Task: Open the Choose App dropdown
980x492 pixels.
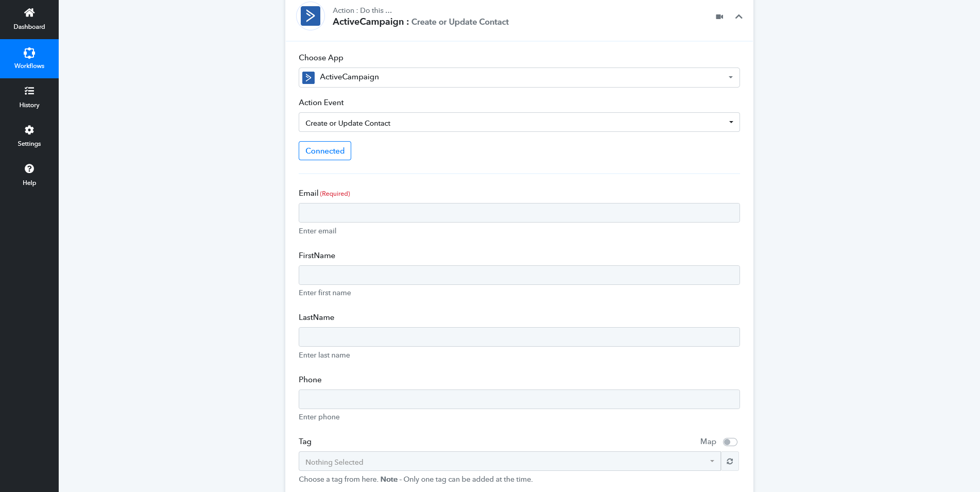Action: (519, 77)
